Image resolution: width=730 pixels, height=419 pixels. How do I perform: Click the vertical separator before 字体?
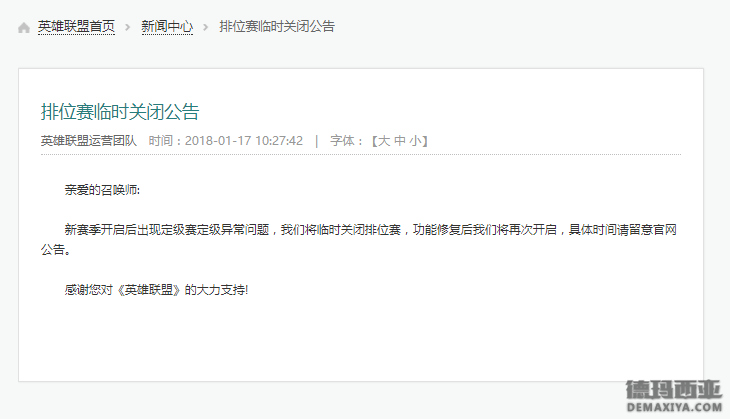click(x=317, y=141)
